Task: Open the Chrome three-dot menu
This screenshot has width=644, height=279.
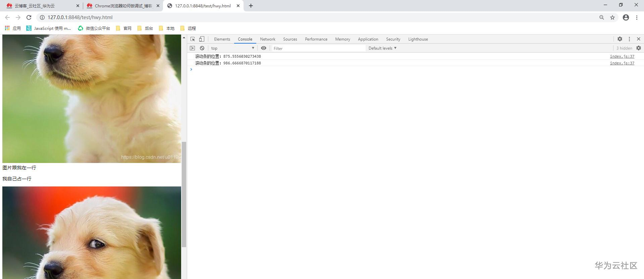Action: click(637, 17)
